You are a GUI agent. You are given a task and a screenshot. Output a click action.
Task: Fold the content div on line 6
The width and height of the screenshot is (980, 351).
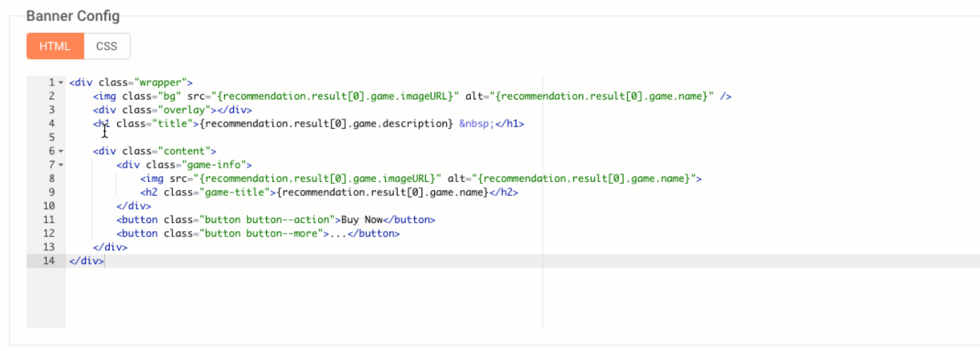tap(61, 151)
